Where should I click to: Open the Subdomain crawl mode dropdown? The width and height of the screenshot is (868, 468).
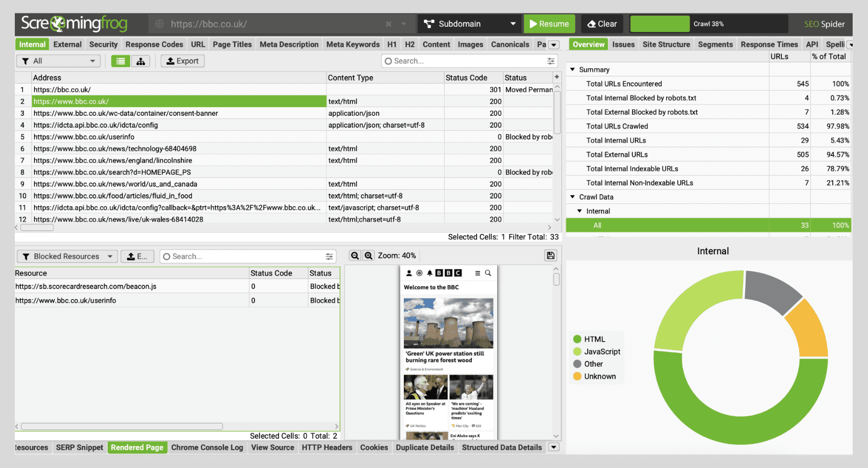point(469,24)
